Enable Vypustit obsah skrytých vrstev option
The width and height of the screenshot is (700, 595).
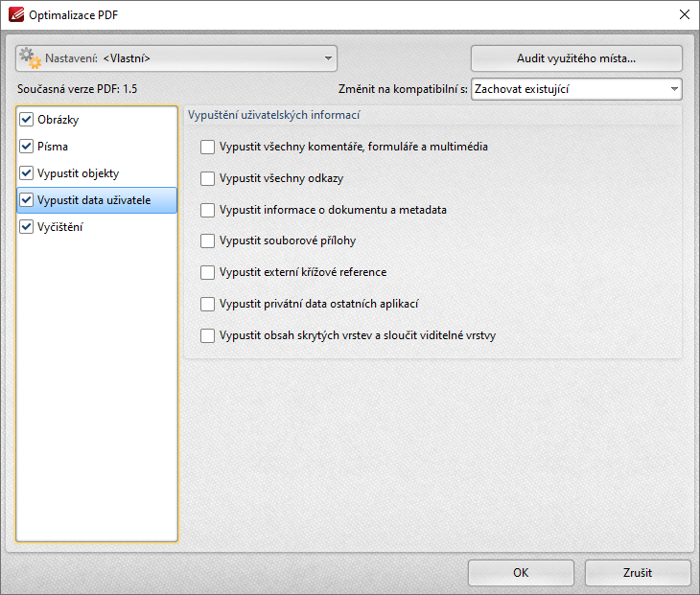[207, 335]
